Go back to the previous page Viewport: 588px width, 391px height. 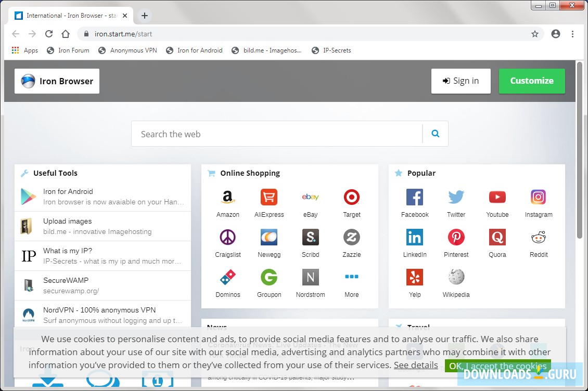click(x=16, y=34)
